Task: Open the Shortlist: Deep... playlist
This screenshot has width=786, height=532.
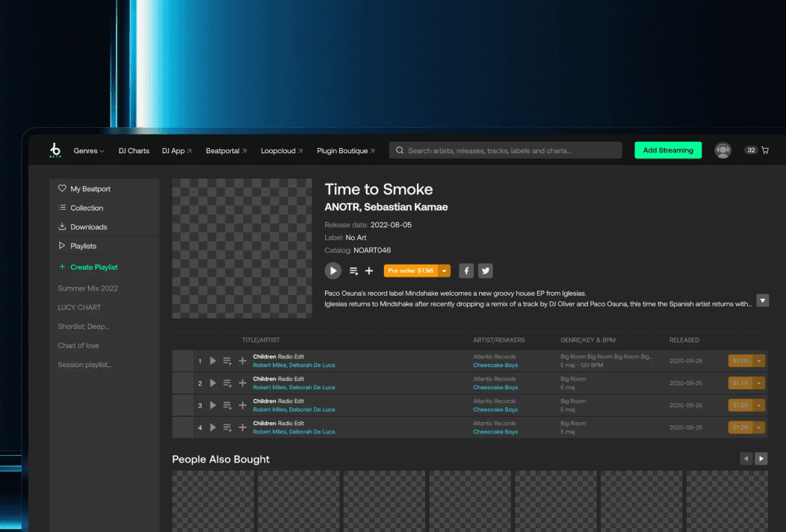Action: pos(83,327)
